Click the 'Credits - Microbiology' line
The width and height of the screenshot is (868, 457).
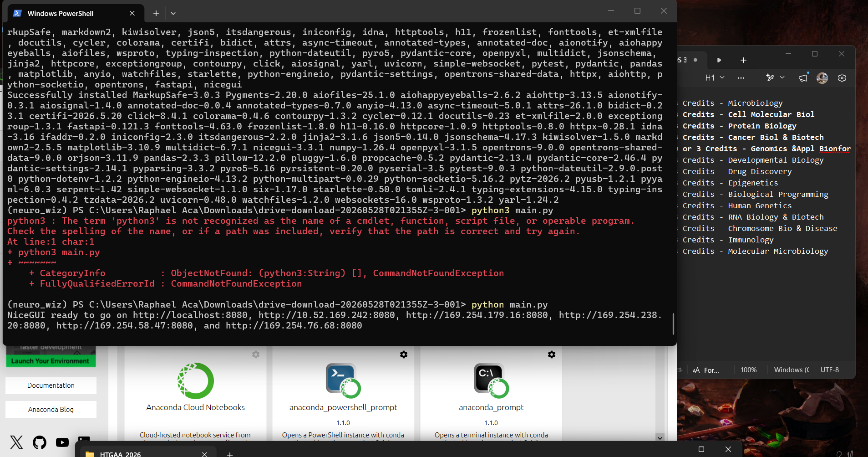(733, 103)
